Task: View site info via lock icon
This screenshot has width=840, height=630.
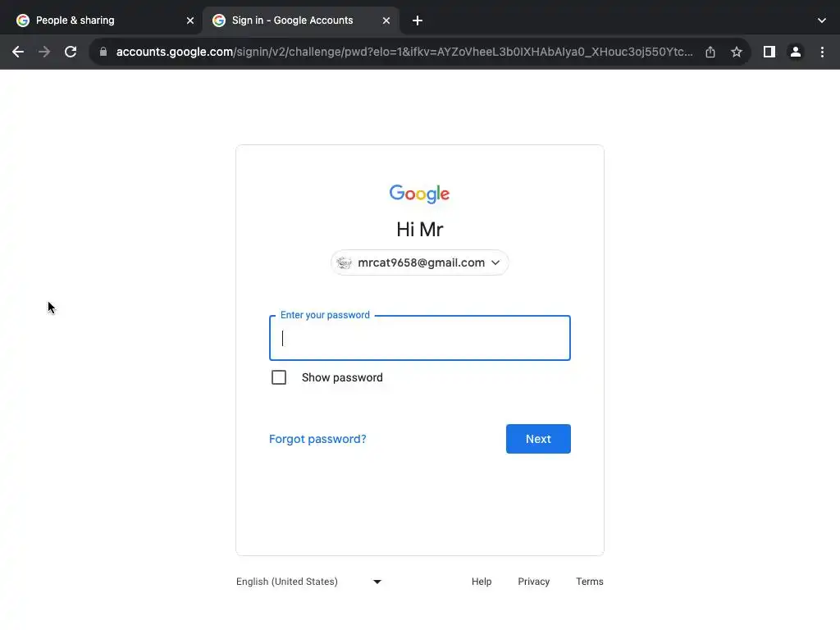Action: click(103, 52)
